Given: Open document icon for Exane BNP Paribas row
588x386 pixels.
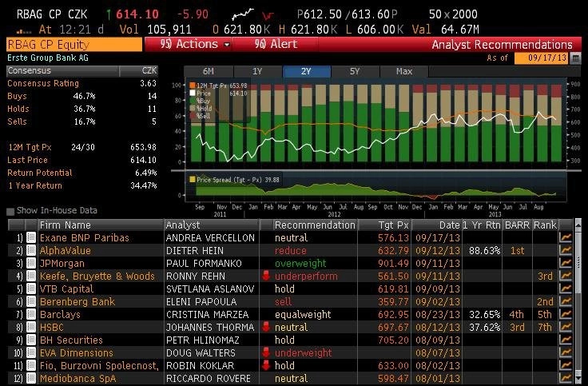Looking at the screenshot, I should [30, 238].
